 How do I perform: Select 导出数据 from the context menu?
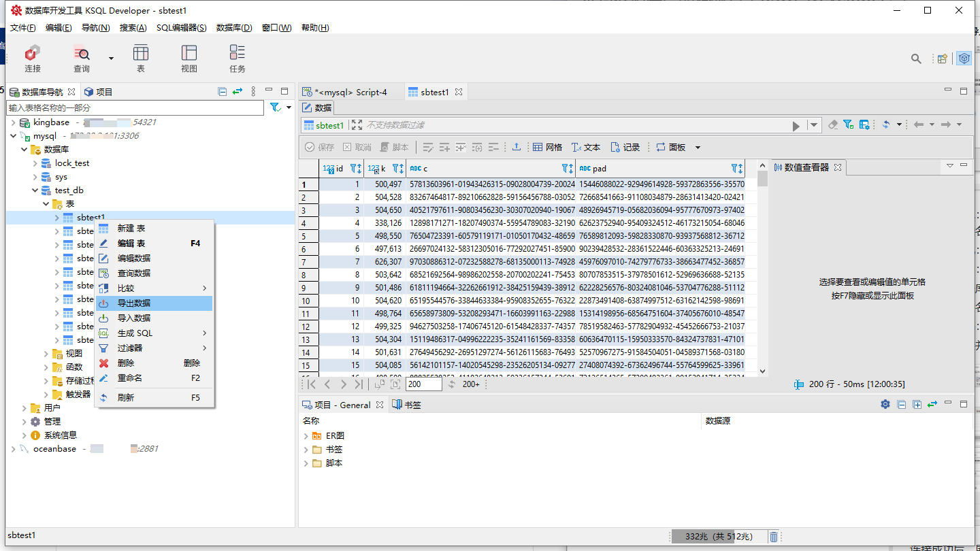tap(134, 303)
